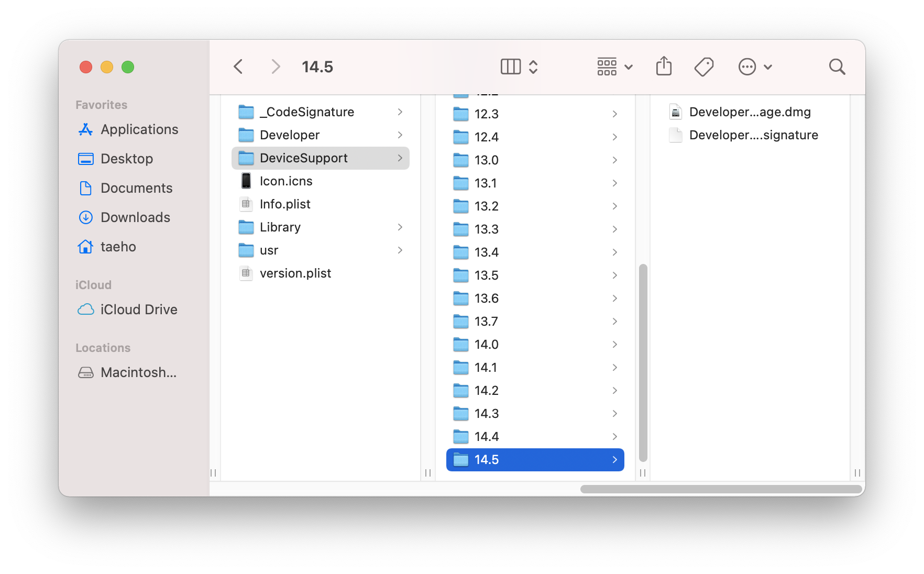924x574 pixels.
Task: Select the version.plist file
Action: (321, 273)
